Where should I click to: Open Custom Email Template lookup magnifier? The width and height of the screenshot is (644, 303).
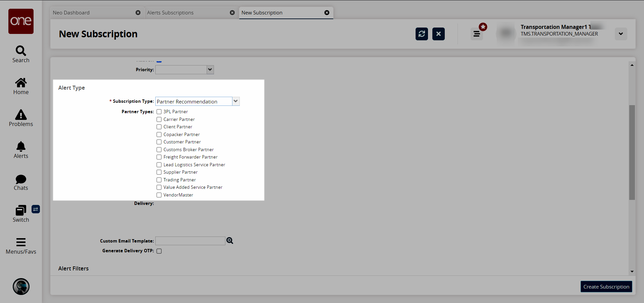[230, 241]
